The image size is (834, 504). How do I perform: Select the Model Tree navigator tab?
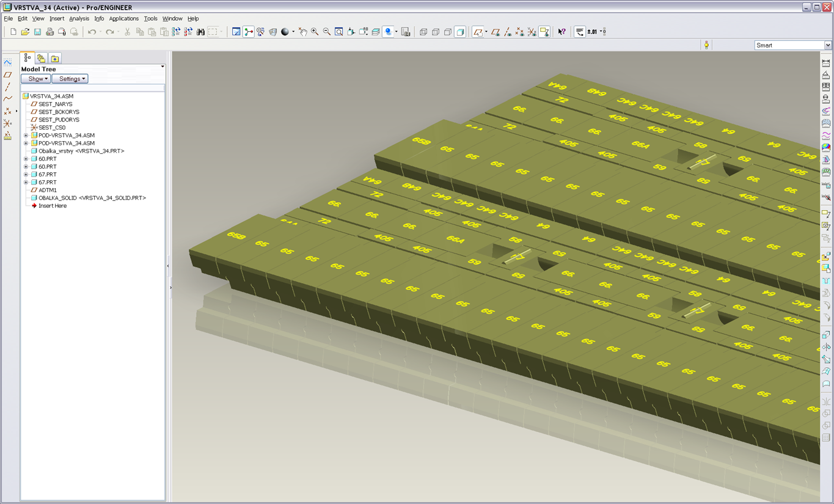[x=27, y=58]
